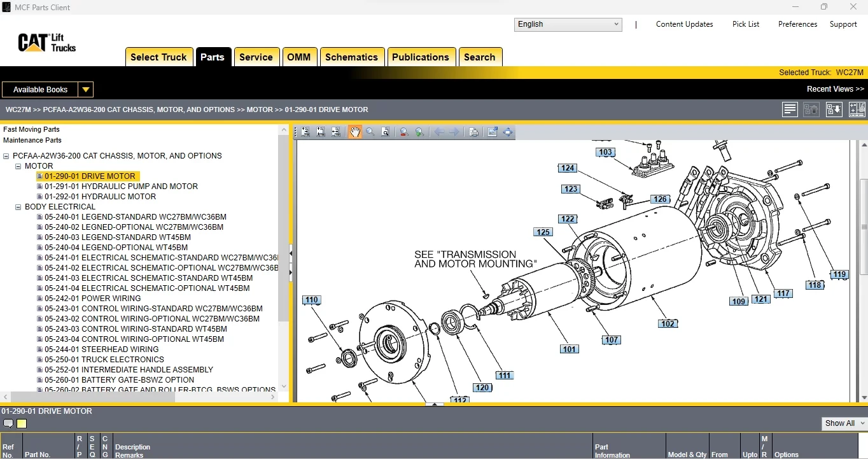Image resolution: width=868 pixels, height=459 pixels.
Task: Switch to the Schematics tab
Action: point(351,57)
